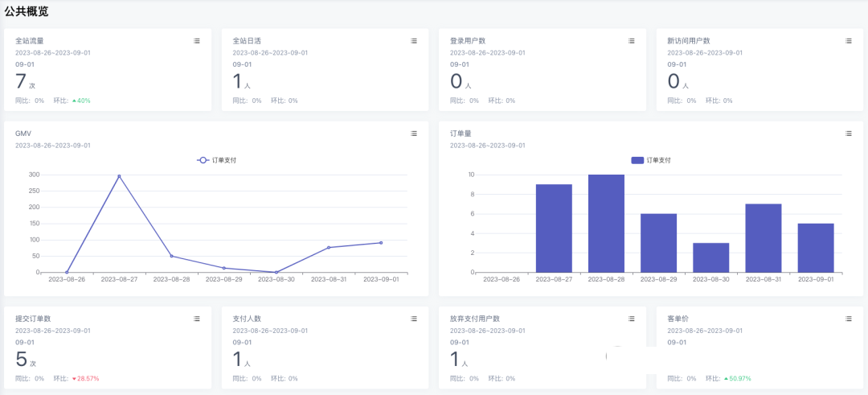
Task: Open menu icon on GMV chart card
Action: (414, 134)
